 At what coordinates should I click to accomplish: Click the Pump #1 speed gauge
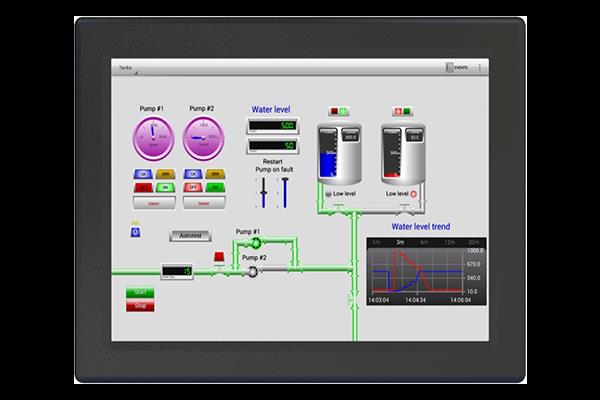coord(155,137)
